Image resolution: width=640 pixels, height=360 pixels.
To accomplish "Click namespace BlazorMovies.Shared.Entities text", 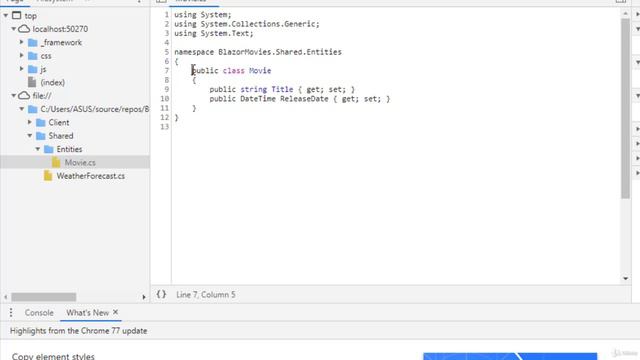I will pos(258,52).
